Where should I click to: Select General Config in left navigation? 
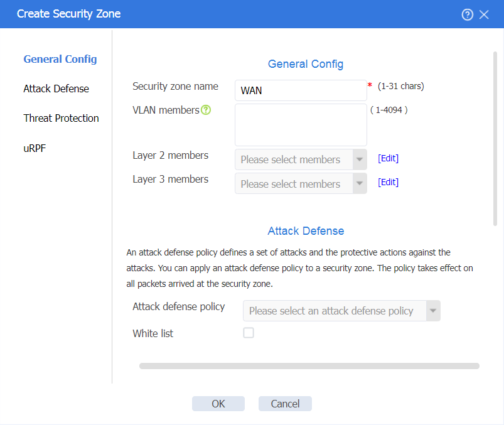tap(60, 59)
